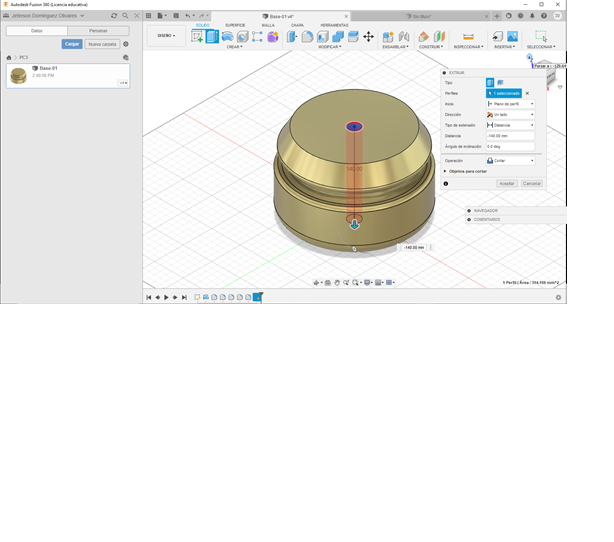Switch to the SUPERFICIE tab
Viewport: 614px width, 542px height.
(235, 25)
